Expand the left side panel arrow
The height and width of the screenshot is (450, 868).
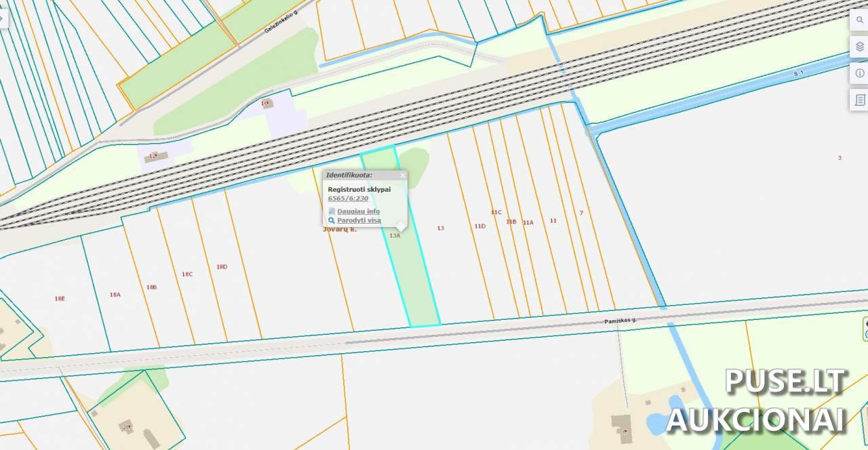(2, 18)
